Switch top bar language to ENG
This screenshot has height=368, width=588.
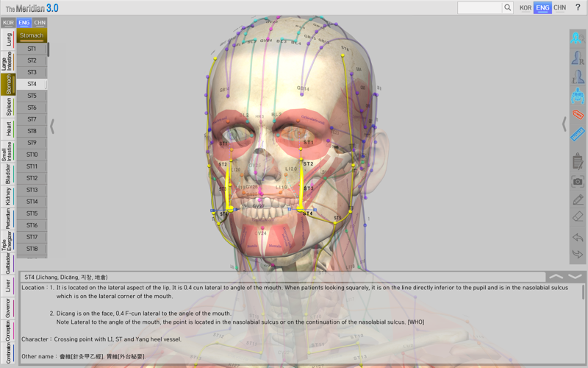[542, 7]
